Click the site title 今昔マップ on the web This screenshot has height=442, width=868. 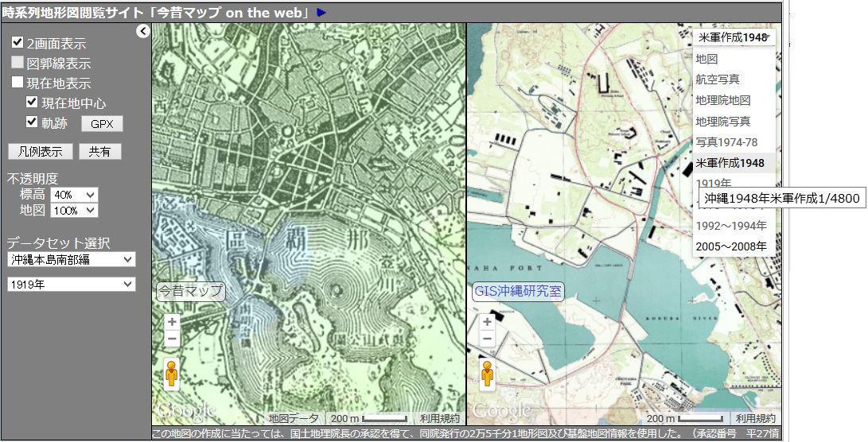(x=158, y=12)
